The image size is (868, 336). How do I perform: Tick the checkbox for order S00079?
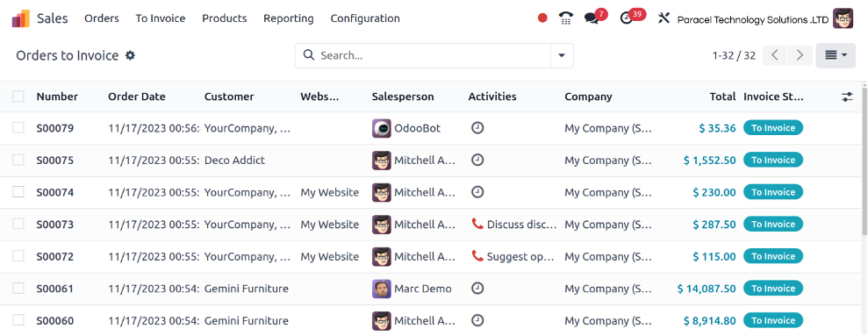[18, 128]
